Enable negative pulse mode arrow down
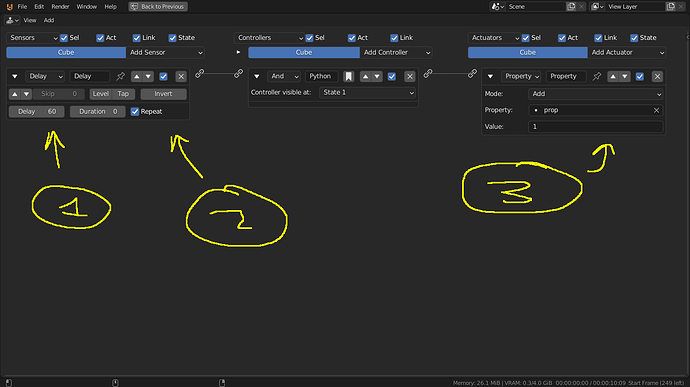Image resolution: width=690 pixels, height=387 pixels. pos(26,94)
